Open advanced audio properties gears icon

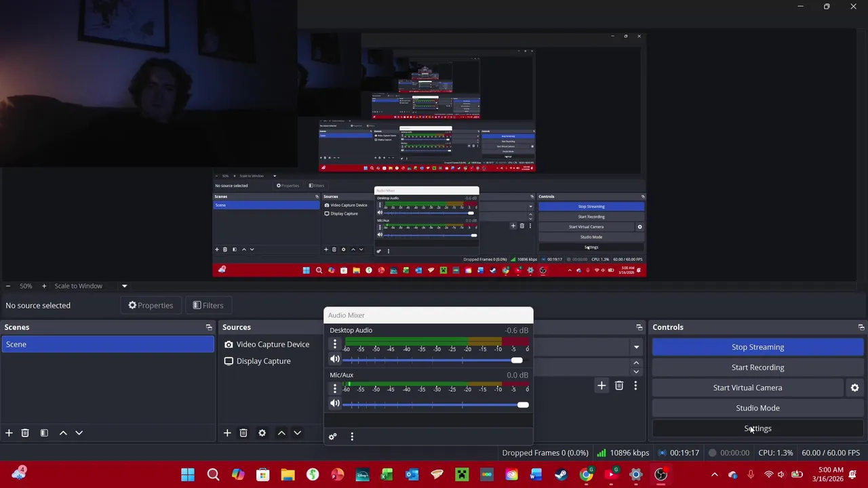(x=332, y=436)
